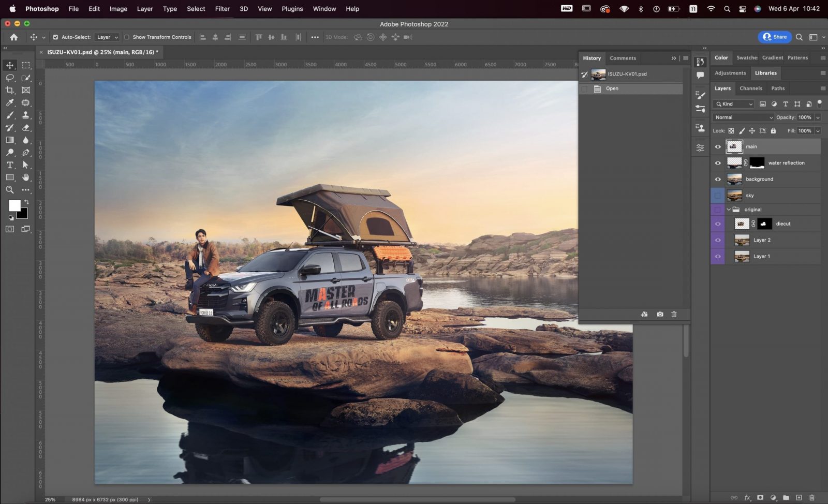Open the Opacity dropdown arrow

click(818, 117)
